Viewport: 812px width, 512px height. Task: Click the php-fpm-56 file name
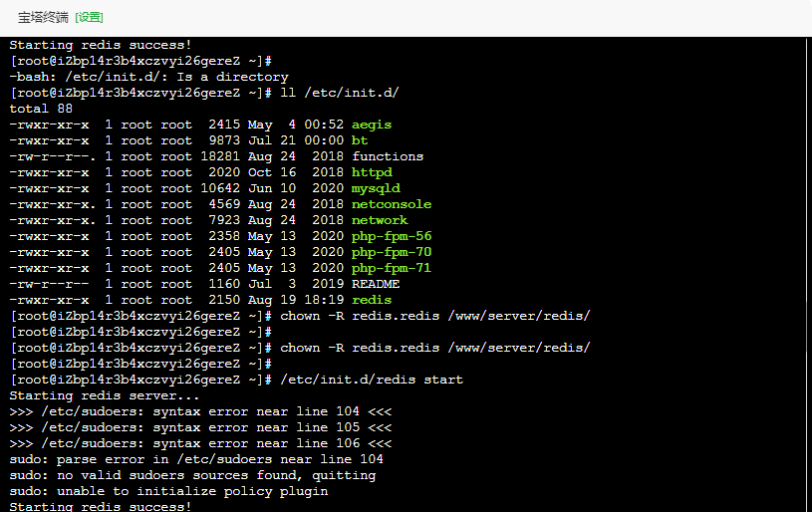click(x=392, y=236)
